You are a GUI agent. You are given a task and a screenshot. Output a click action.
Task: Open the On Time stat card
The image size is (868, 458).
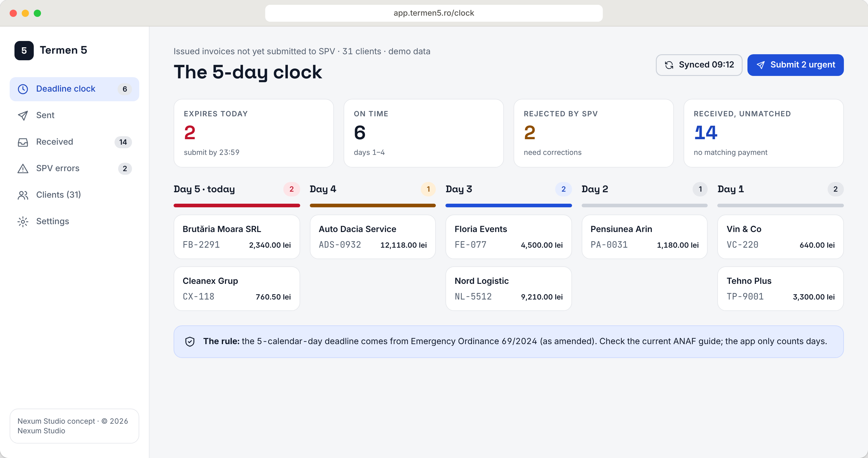[x=423, y=133]
